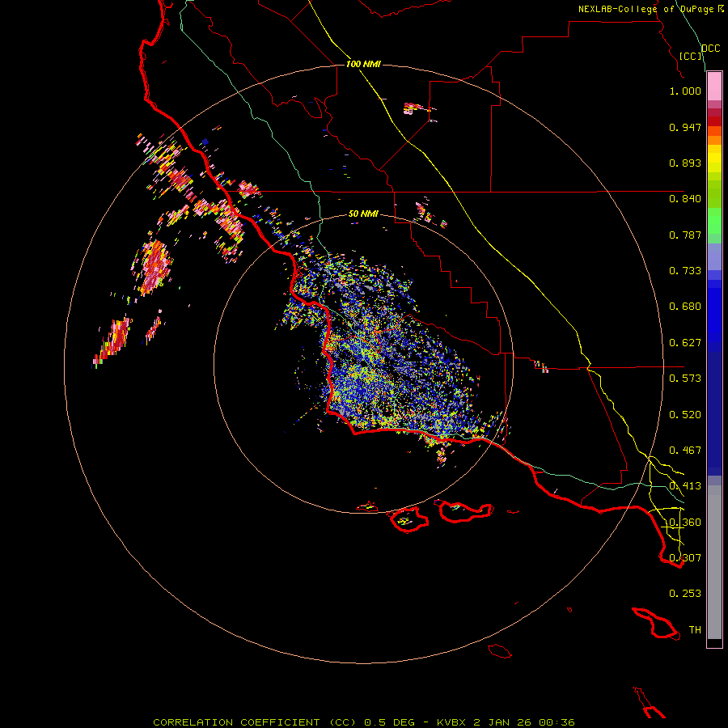728x728 pixels.
Task: Select the 0.253 scale value
Action: (685, 594)
